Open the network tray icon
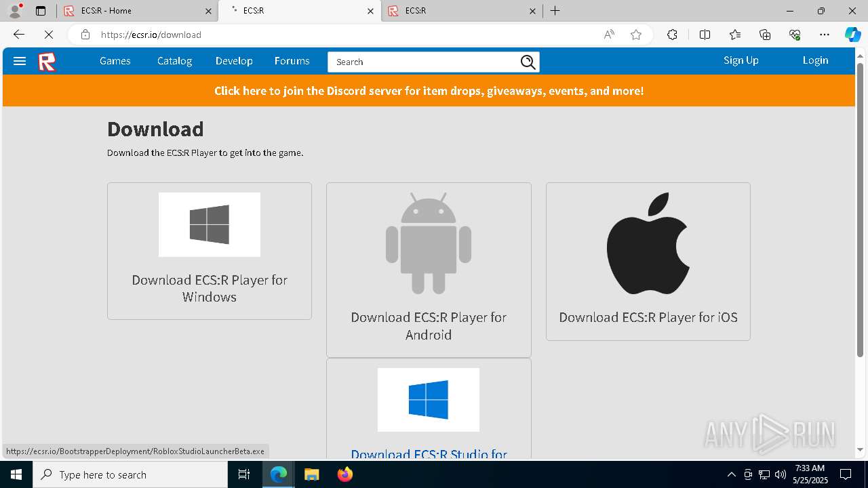 point(764,474)
